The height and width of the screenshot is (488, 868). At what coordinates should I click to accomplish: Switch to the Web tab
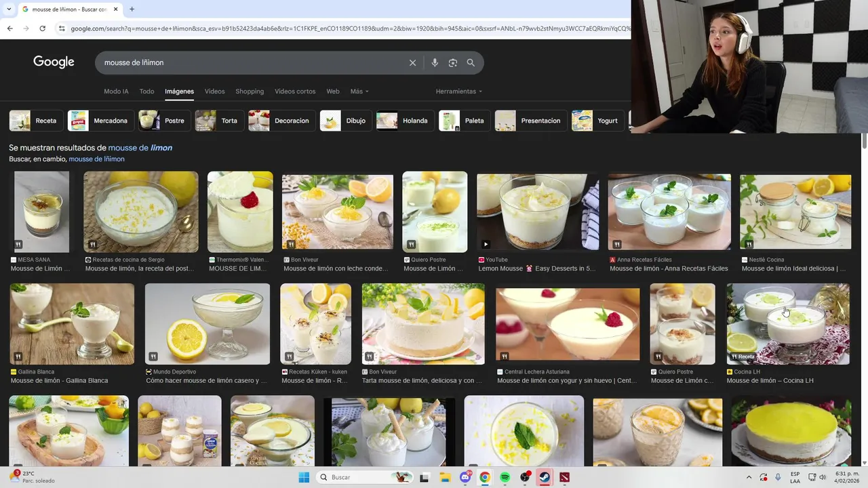333,91
